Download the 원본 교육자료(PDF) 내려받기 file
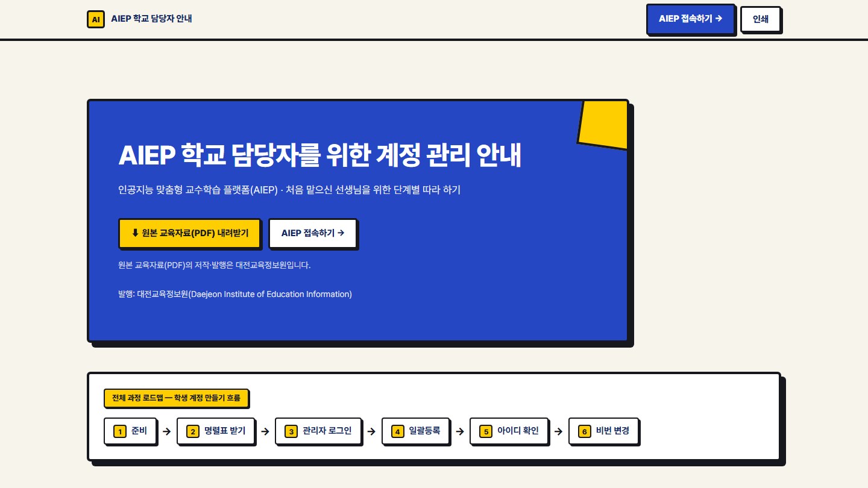This screenshot has width=868, height=488. pyautogui.click(x=190, y=233)
